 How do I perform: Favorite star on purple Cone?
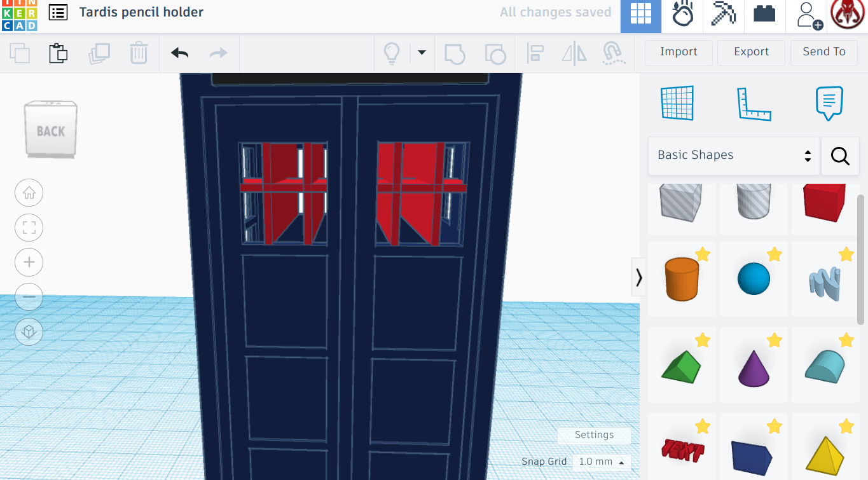click(x=775, y=341)
